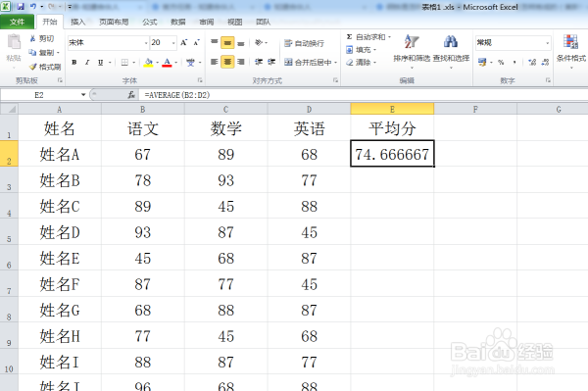The image size is (588, 391).
Task: Switch to the Data (数据) tab
Action: (177, 23)
